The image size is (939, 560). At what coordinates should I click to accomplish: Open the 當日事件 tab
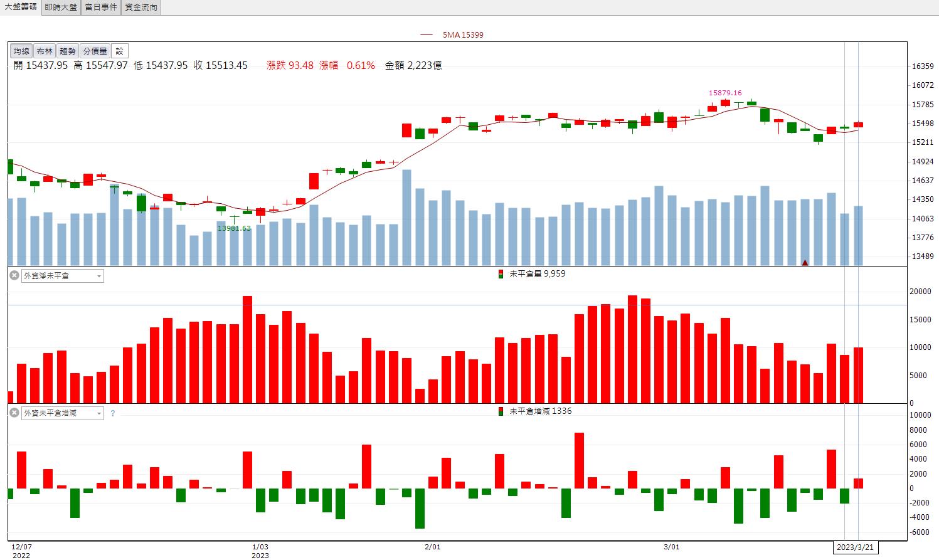[101, 8]
